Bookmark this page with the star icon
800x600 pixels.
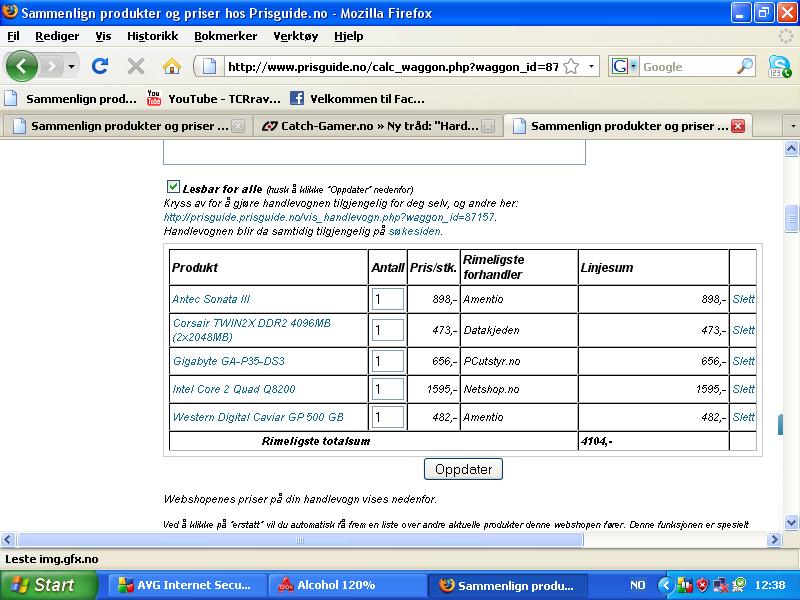571,66
